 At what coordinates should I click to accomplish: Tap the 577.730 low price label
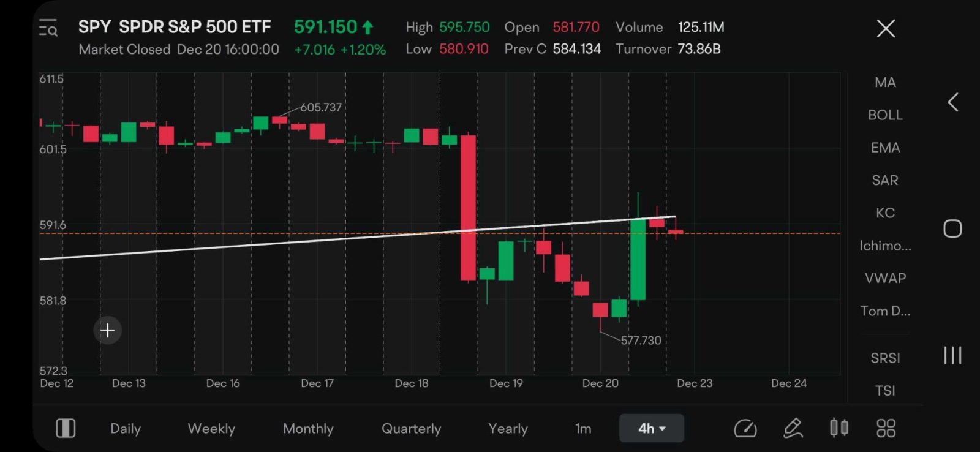[641, 341]
